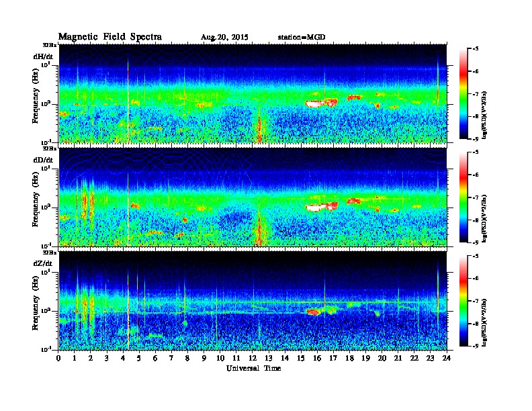Click the "Magnetic Field Spectra" title
The height and width of the screenshot is (411, 532).
coord(110,37)
